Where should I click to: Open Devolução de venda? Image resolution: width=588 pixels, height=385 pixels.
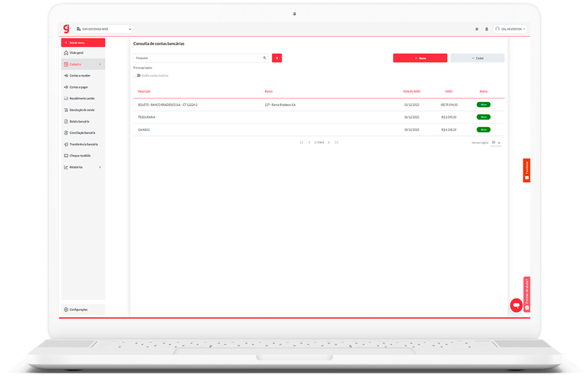click(83, 110)
